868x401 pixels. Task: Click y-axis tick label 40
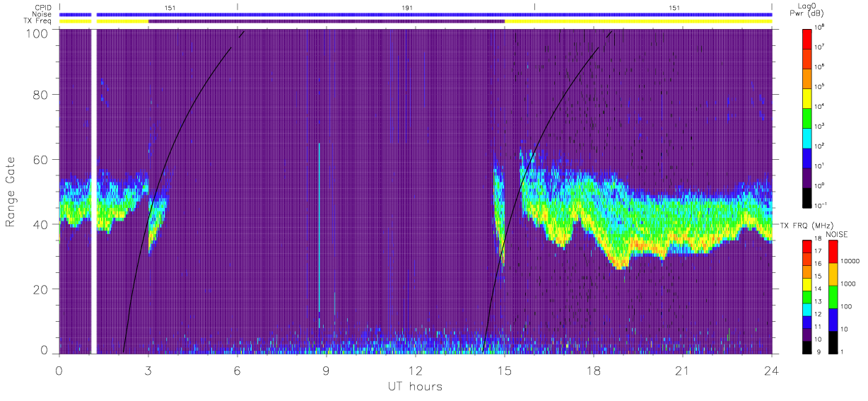(x=42, y=224)
